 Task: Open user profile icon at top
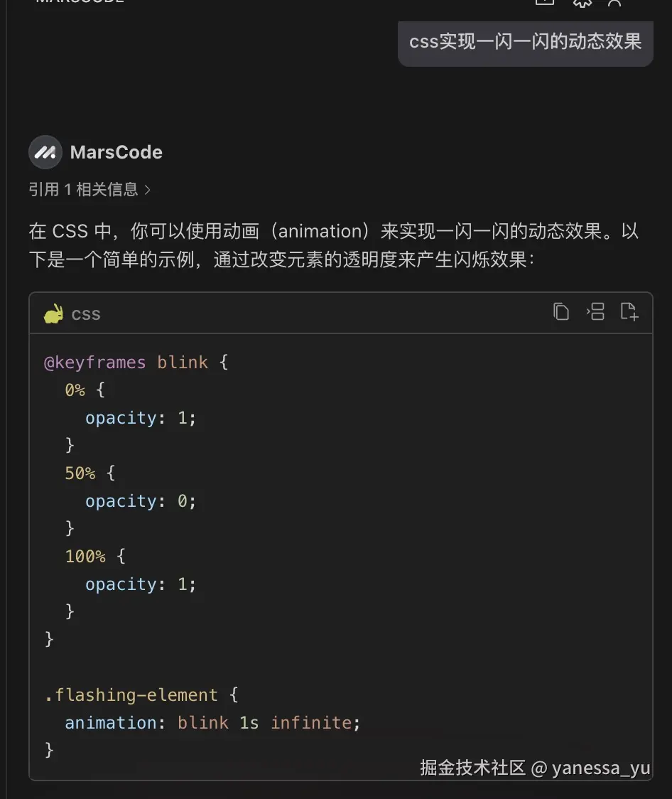point(615,2)
